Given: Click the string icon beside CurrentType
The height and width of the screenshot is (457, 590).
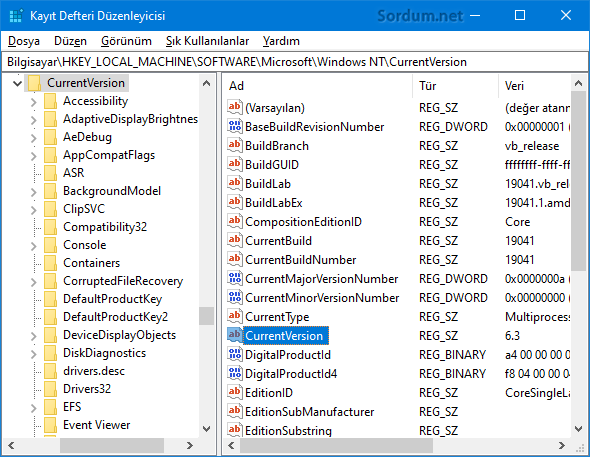Looking at the screenshot, I should (234, 316).
